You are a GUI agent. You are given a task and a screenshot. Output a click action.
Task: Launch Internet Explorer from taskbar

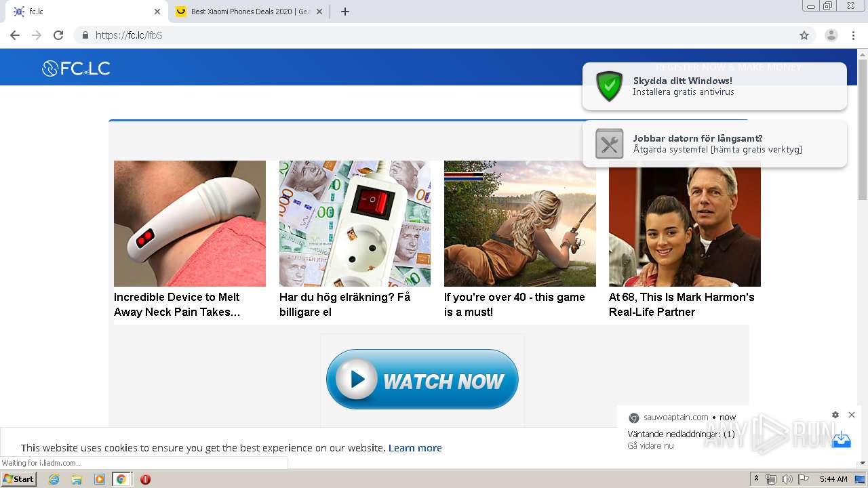54,479
